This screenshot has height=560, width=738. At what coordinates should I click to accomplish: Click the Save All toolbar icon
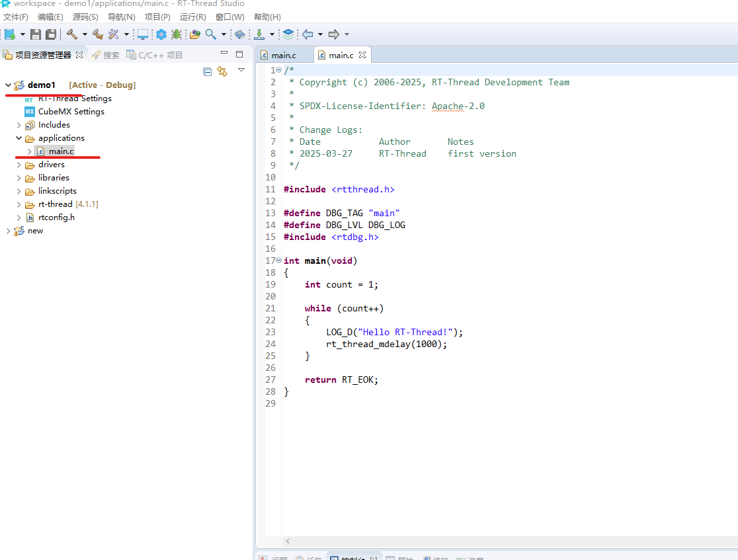pyautogui.click(x=50, y=34)
